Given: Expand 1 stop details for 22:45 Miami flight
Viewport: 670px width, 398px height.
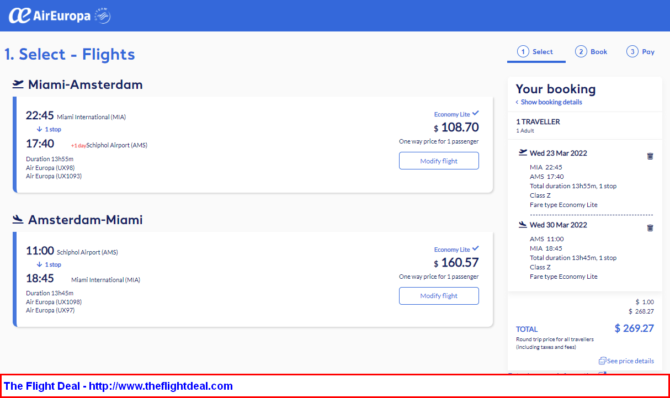Looking at the screenshot, I should 49,129.
